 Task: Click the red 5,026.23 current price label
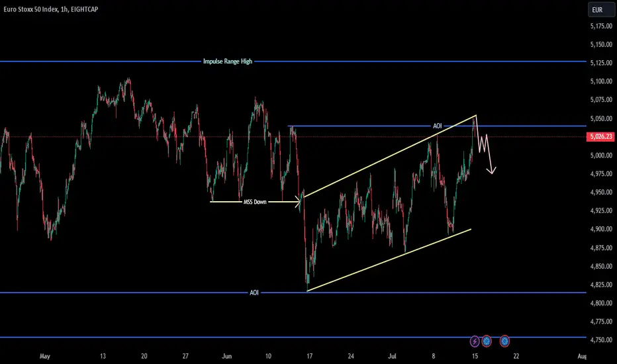click(x=600, y=136)
